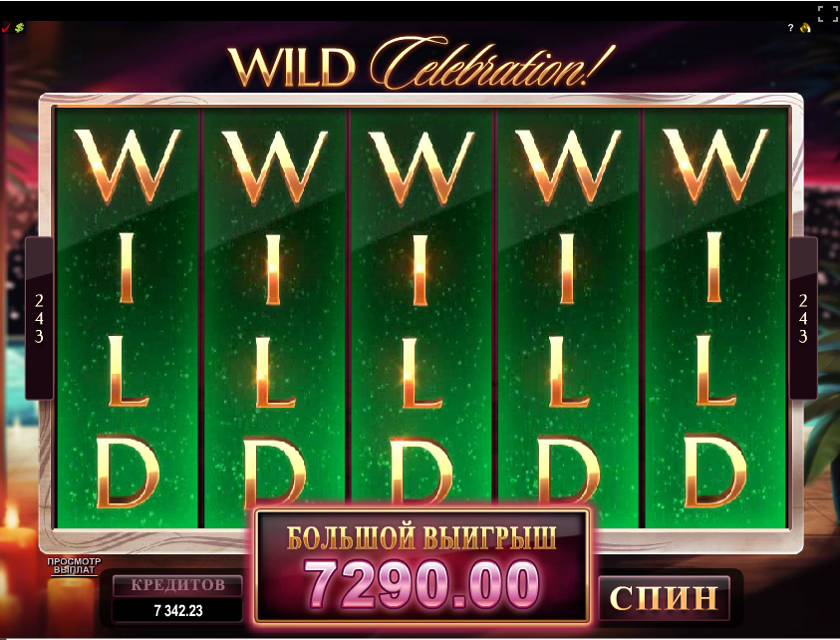Screen dimensions: 840x640
Task: Click the right 243 ways indicator
Action: tap(802, 318)
